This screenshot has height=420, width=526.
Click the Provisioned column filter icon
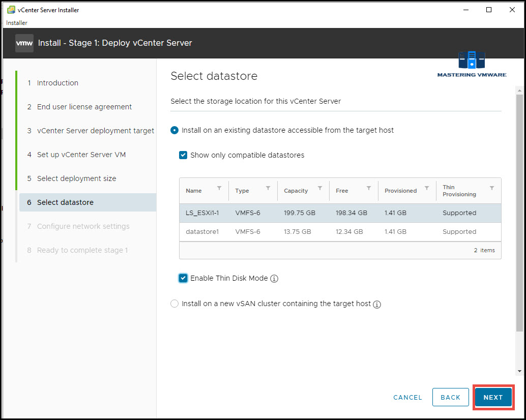(x=427, y=188)
